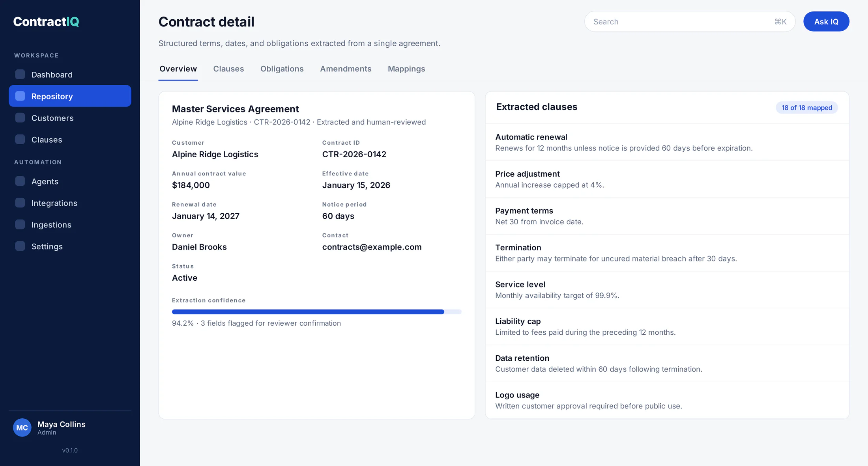
Task: Select Repository in the sidebar
Action: pos(70,96)
